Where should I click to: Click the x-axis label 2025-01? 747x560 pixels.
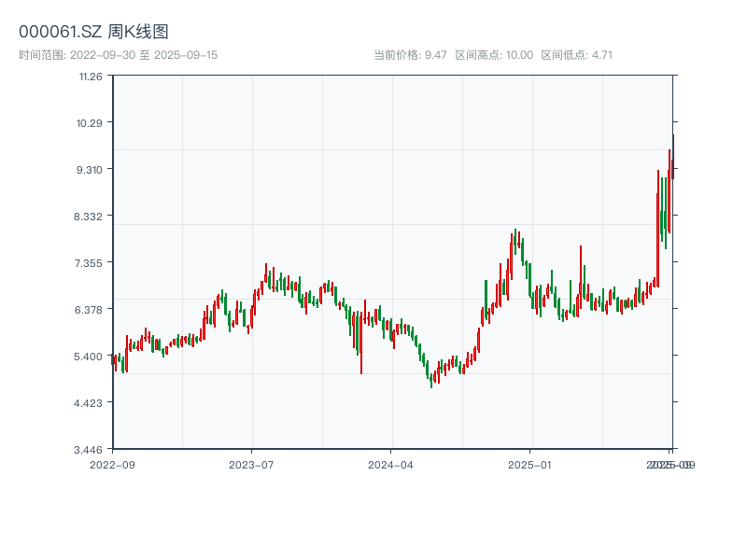pyautogui.click(x=529, y=465)
